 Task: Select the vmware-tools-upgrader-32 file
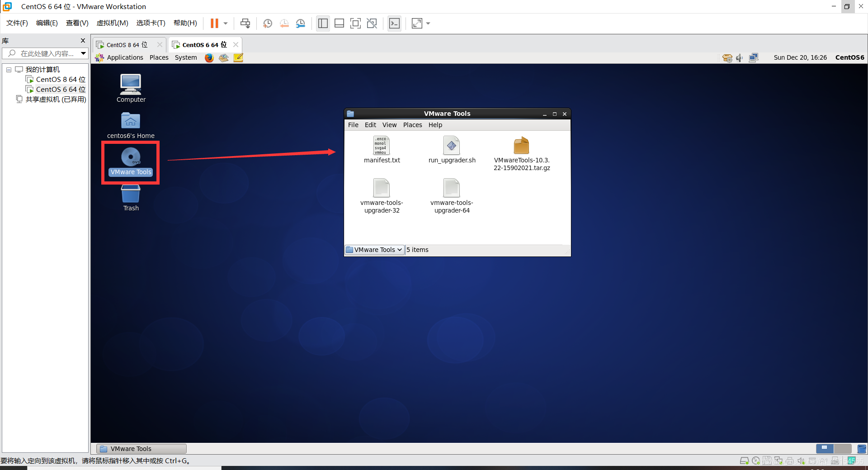click(382, 196)
